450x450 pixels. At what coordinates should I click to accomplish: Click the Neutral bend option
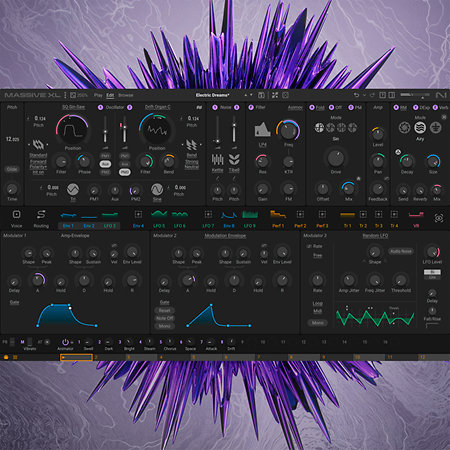[x=192, y=167]
